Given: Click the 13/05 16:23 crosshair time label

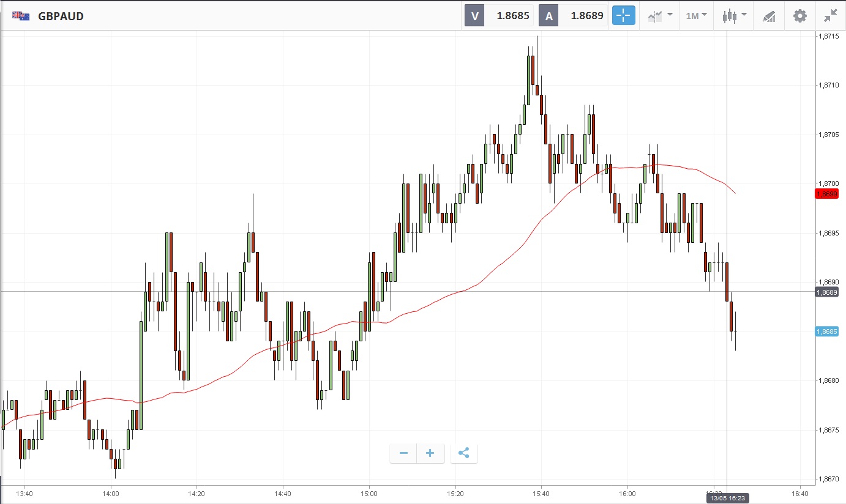Looking at the screenshot, I should (727, 498).
